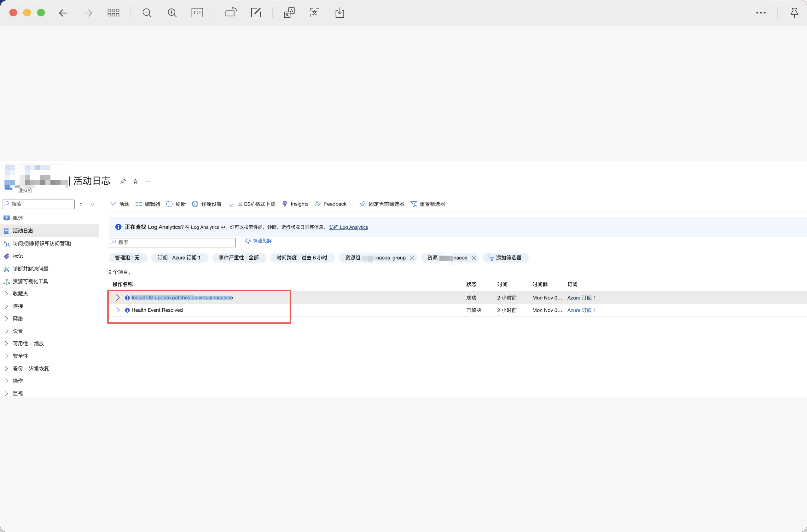Click the pin window icon
This screenshot has height=532, width=807.
click(x=794, y=13)
